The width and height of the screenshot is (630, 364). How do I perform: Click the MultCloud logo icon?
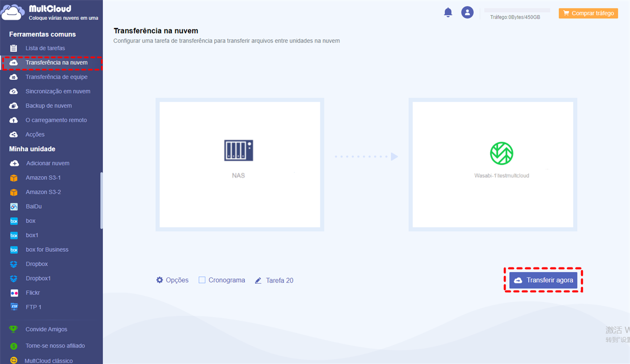coord(14,12)
